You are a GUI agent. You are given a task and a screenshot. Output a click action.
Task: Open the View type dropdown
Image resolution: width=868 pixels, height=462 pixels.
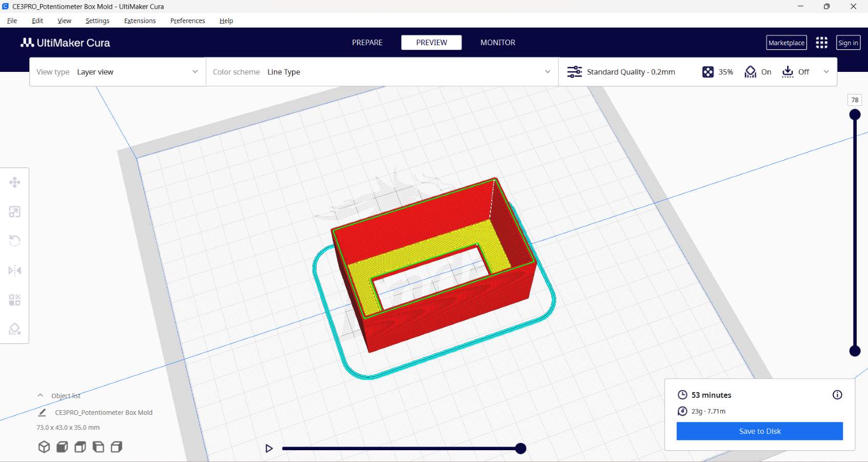[x=117, y=72]
